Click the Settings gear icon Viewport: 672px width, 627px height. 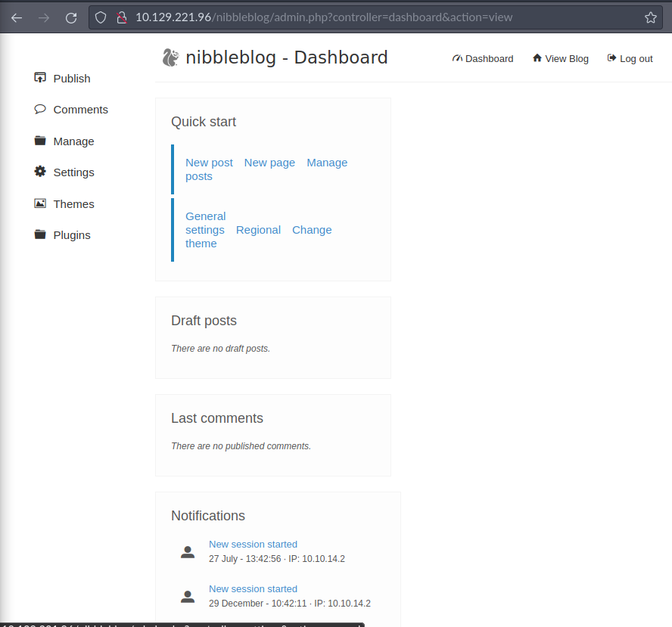tap(40, 172)
